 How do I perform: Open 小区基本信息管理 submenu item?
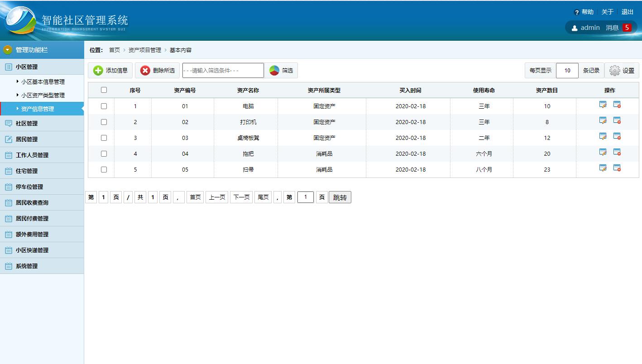(43, 82)
